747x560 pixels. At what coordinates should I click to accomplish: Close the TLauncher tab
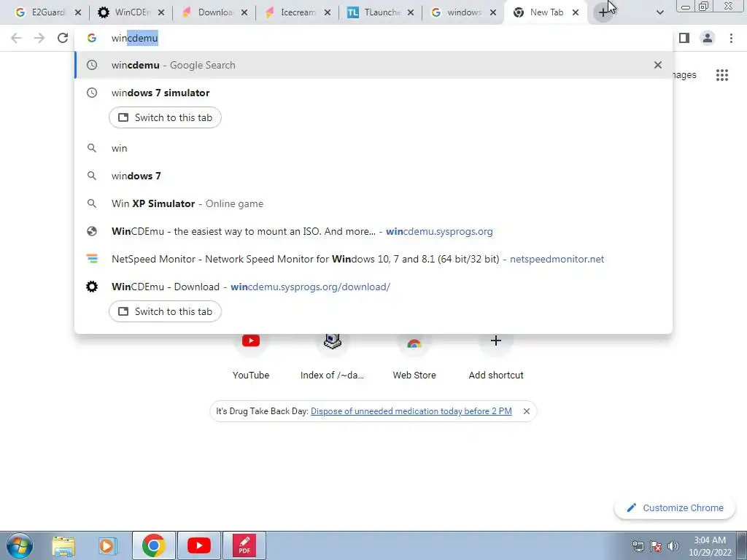click(x=411, y=12)
